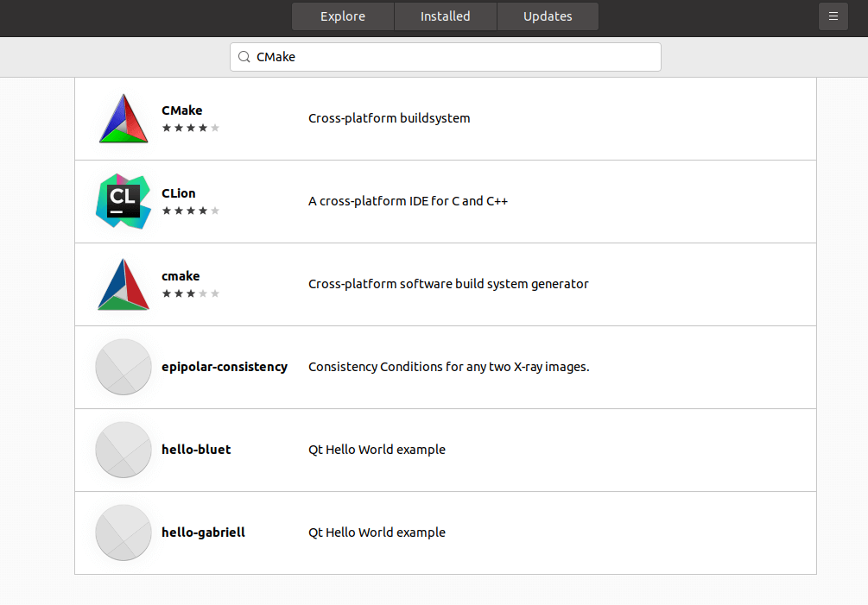Click the cmake three-star rating
868x605 pixels.
point(191,293)
